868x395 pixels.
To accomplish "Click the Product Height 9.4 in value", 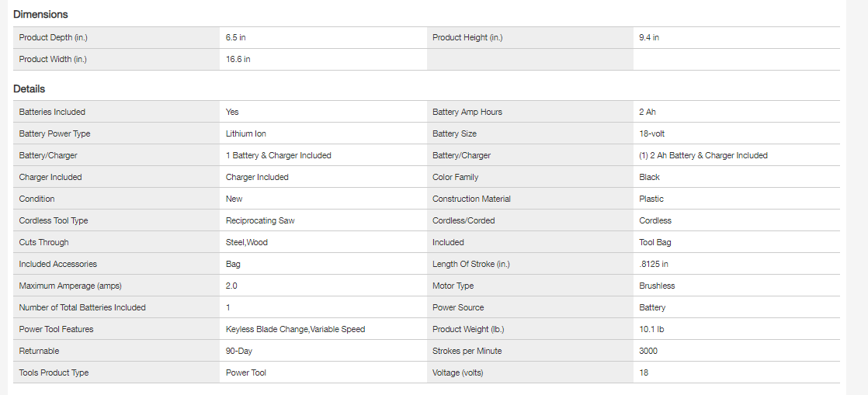I will (x=649, y=37).
